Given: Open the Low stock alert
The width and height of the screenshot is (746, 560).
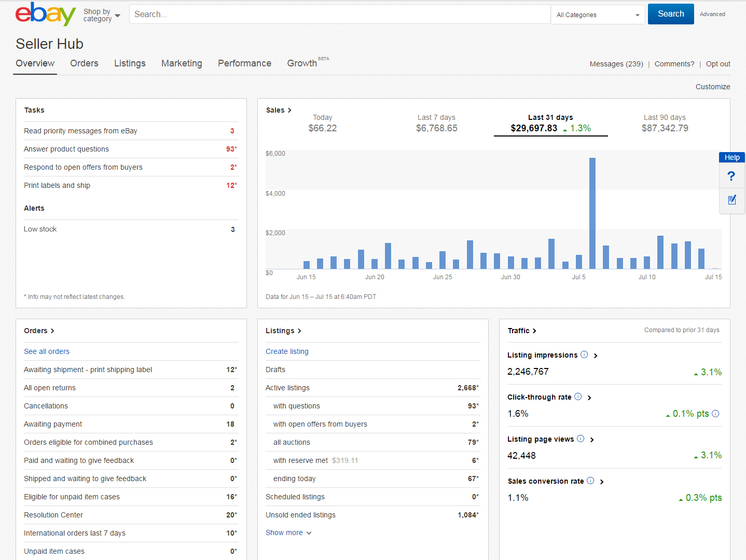Looking at the screenshot, I should (131, 229).
